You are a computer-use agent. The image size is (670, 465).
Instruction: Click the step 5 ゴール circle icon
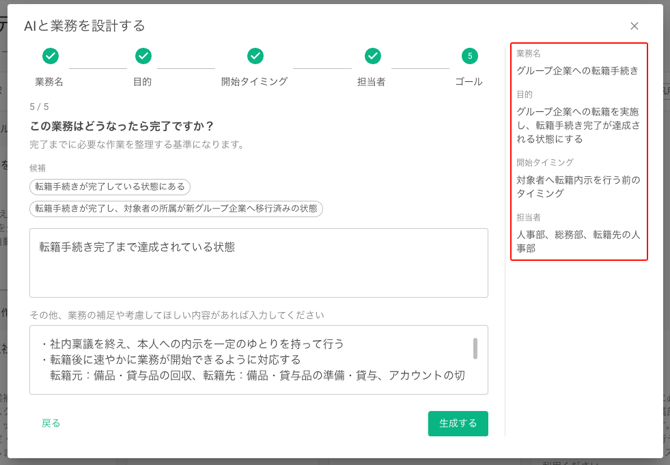click(469, 56)
